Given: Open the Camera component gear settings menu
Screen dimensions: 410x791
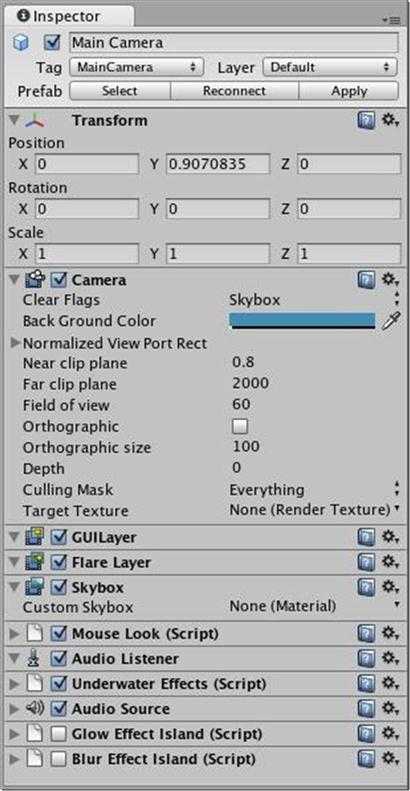Looking at the screenshot, I should pos(390,279).
